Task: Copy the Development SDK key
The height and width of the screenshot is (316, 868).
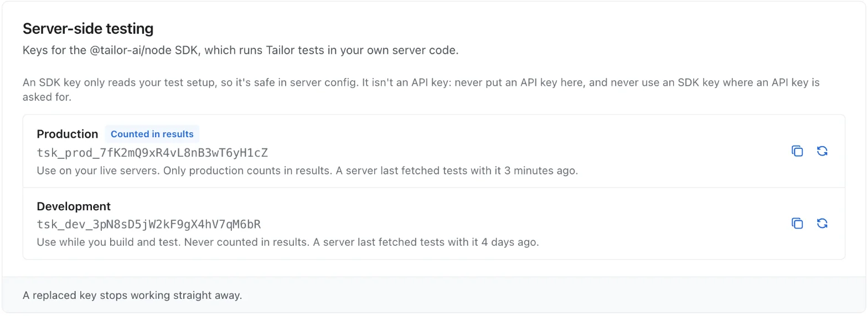Action: (x=797, y=224)
